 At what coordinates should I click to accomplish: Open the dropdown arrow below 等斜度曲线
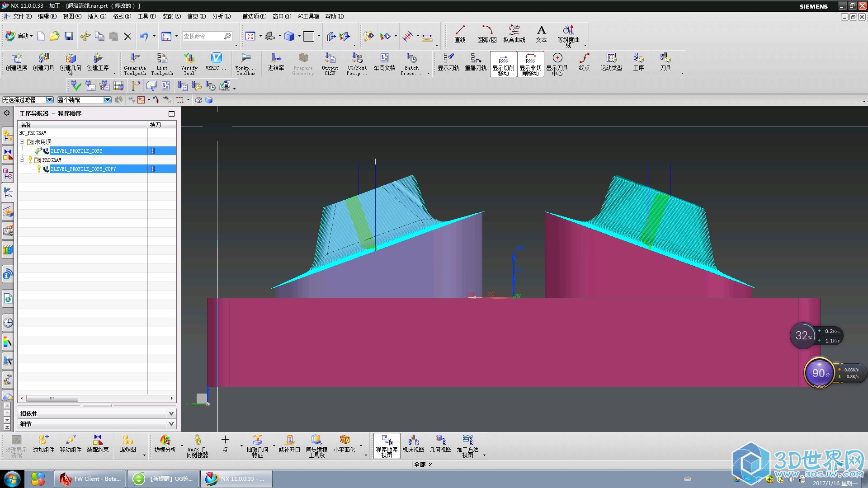(585, 45)
